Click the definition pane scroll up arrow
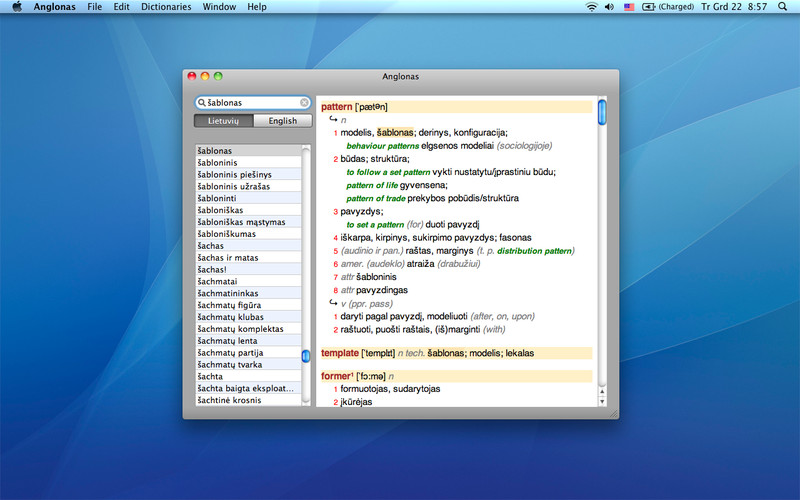Image resolution: width=800 pixels, height=500 pixels. click(602, 392)
